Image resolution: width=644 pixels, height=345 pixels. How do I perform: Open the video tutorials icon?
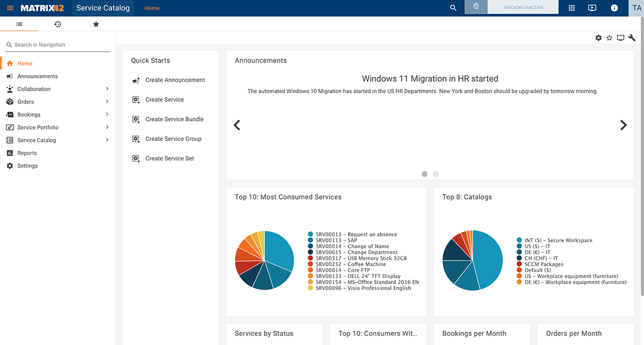click(592, 8)
